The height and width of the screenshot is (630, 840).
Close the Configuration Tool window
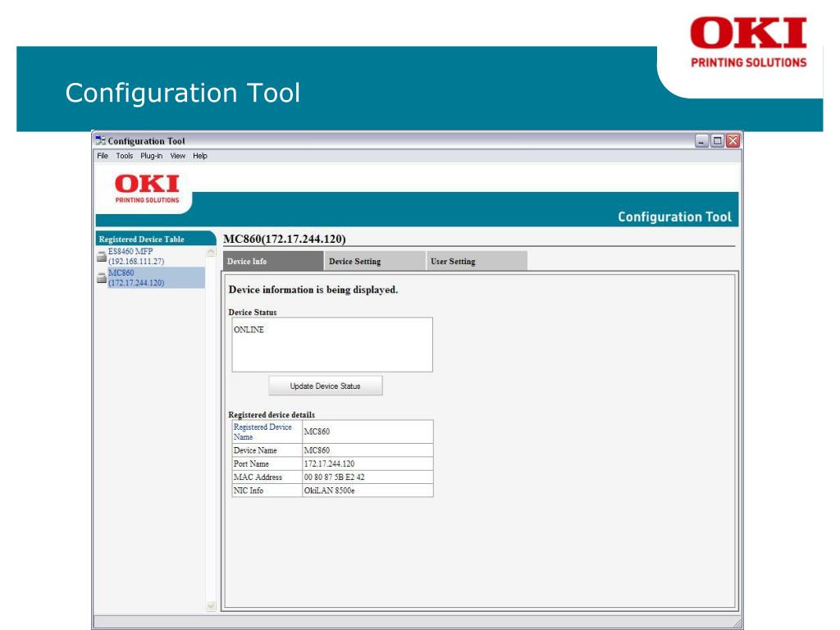coord(733,141)
